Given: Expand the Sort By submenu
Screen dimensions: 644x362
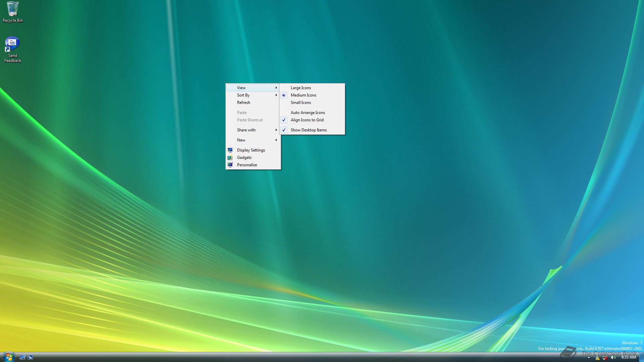Looking at the screenshot, I should (x=253, y=95).
